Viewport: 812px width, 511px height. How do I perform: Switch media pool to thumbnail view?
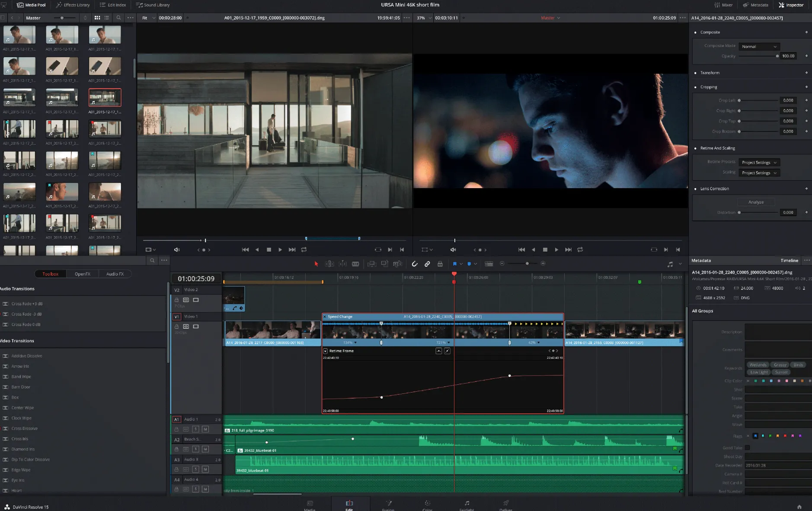pos(97,18)
